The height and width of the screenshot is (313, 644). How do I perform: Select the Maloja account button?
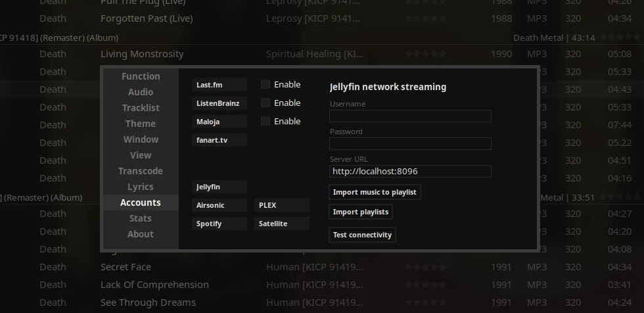coord(219,122)
